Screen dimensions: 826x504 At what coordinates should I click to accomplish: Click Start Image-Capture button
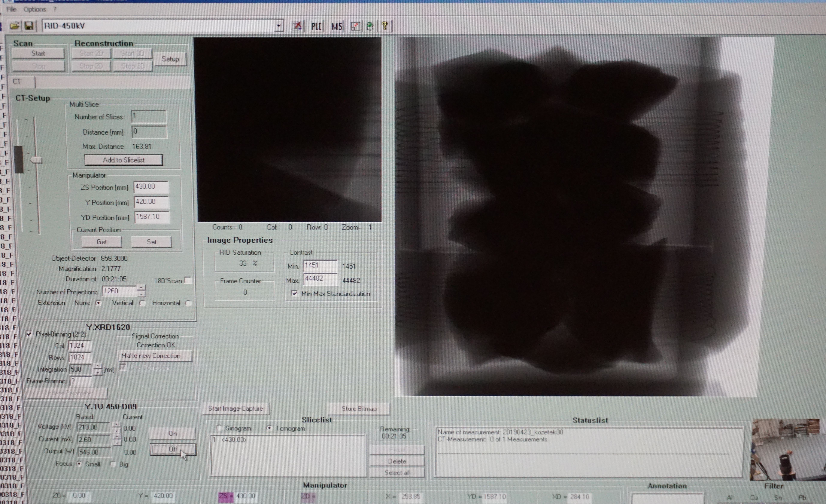(235, 409)
